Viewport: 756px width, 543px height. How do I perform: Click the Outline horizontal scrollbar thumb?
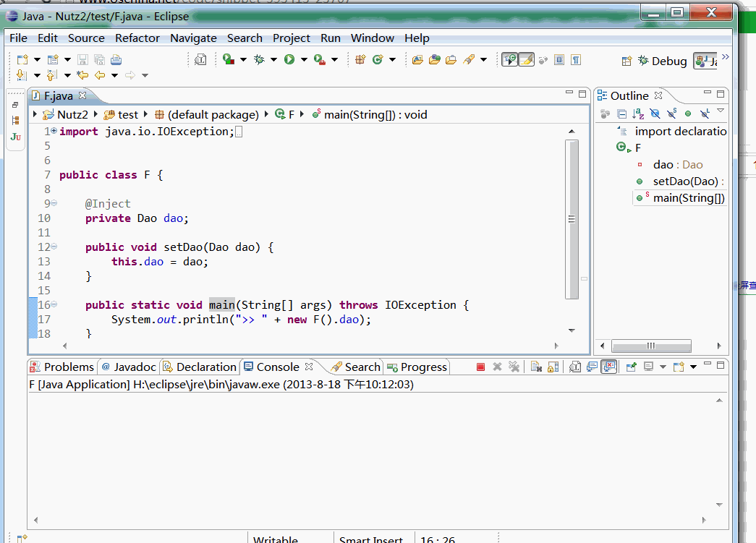click(x=651, y=346)
